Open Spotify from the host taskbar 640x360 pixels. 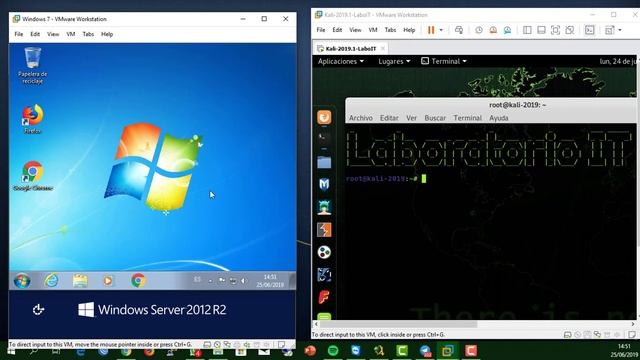tap(333, 351)
